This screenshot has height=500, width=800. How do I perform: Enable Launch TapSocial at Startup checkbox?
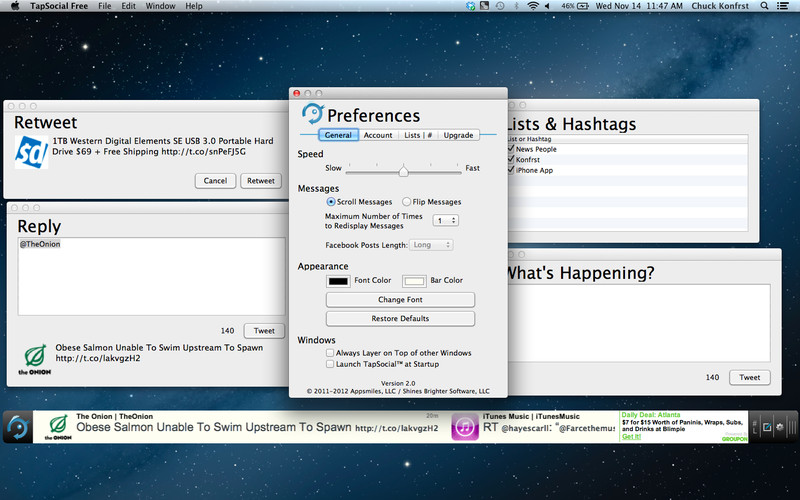[x=330, y=364]
